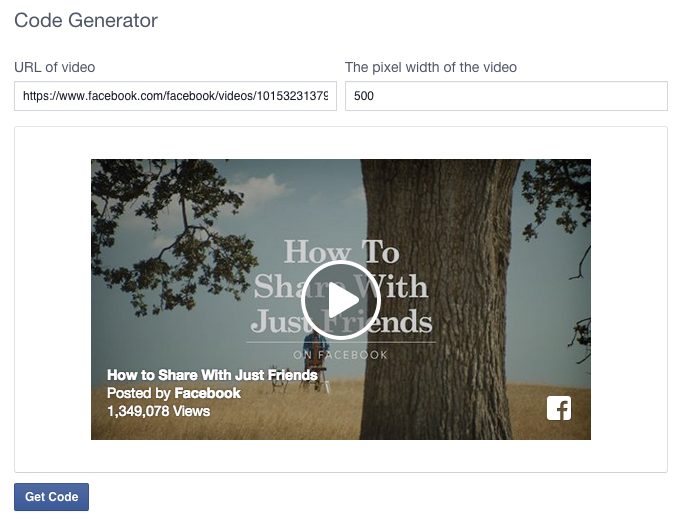Click the '1,349,078 Views' text

pyautogui.click(x=158, y=411)
